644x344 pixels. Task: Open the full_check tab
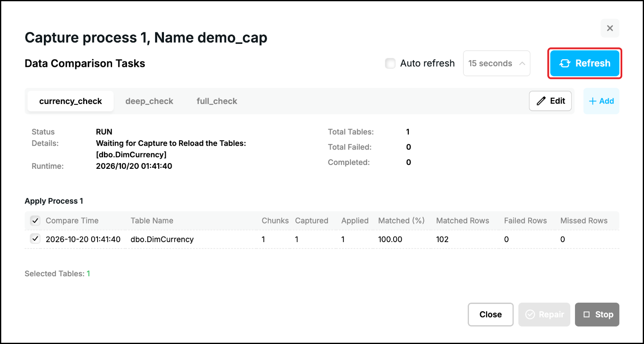click(217, 101)
